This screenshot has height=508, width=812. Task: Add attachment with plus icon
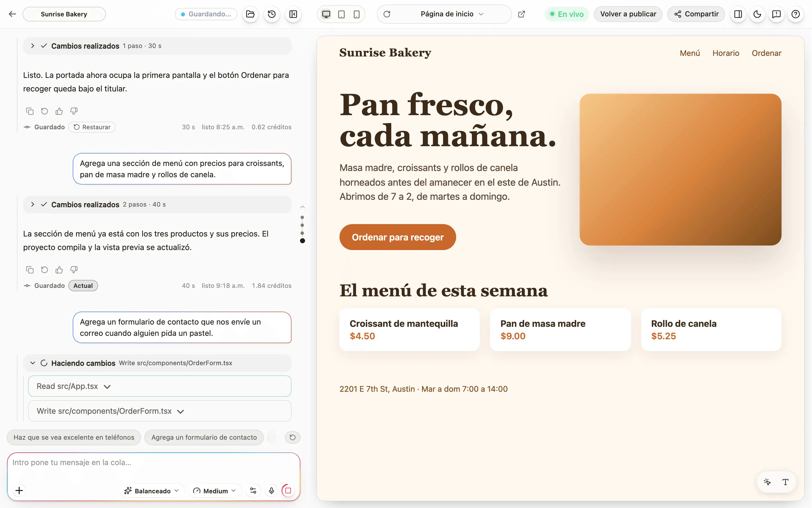[x=19, y=491]
